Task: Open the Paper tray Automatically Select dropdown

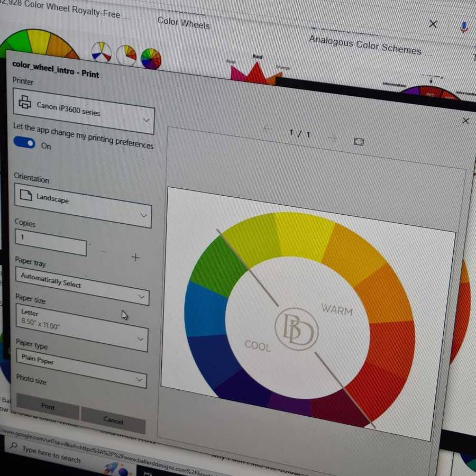Action: [82, 286]
